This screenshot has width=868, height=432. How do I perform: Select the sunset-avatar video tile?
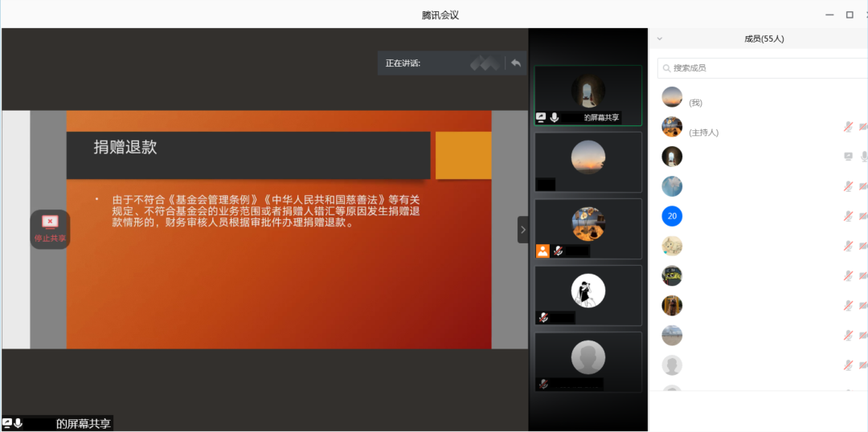click(x=588, y=161)
